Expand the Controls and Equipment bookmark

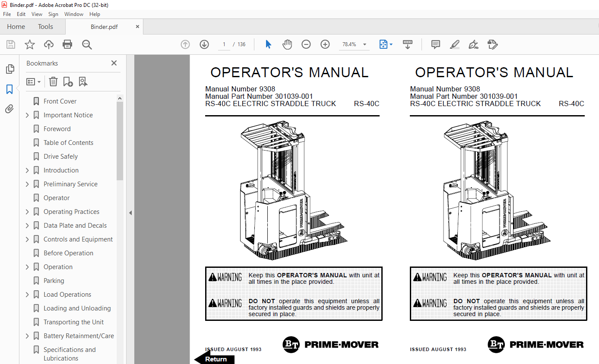(27, 239)
